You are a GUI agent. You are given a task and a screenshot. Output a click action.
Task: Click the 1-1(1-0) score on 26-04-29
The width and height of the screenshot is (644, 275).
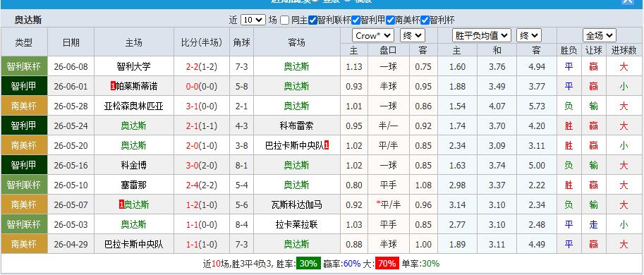[x=202, y=244]
